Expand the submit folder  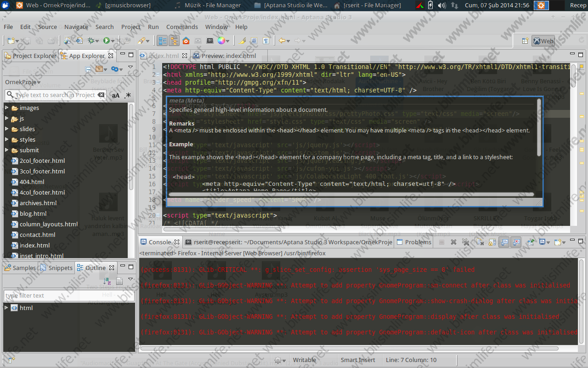click(6, 150)
